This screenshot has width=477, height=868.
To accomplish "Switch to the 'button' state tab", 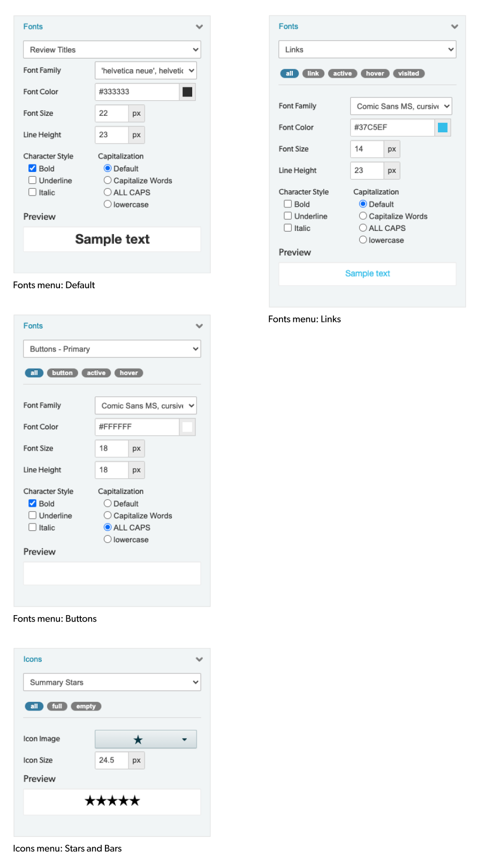I will (x=62, y=373).
